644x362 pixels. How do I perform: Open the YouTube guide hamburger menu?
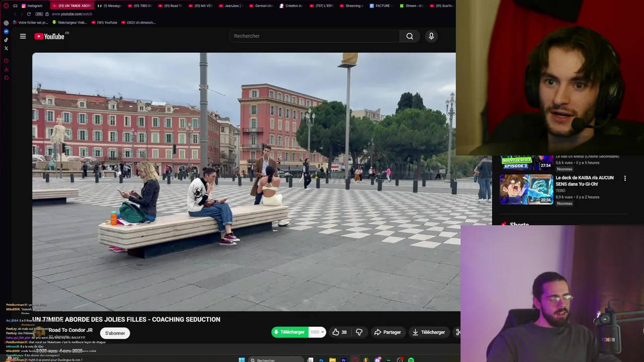pos(23,36)
